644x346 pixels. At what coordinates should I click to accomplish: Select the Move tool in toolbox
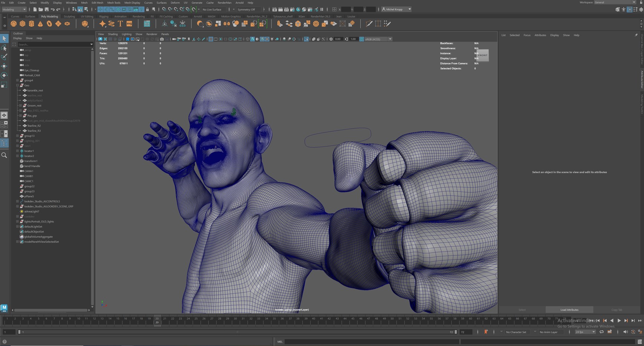(4, 66)
